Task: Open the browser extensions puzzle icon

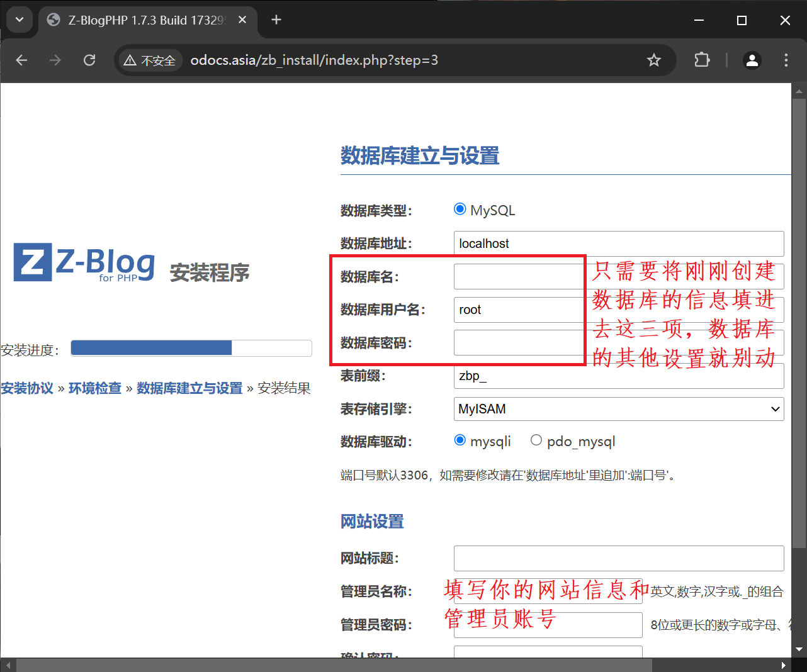Action: point(701,60)
